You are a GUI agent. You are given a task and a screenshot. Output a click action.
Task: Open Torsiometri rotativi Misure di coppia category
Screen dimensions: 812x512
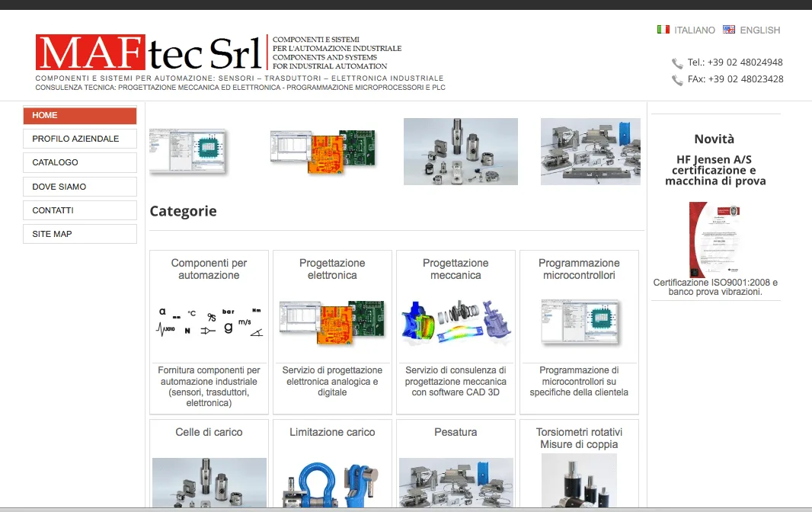pos(579,438)
